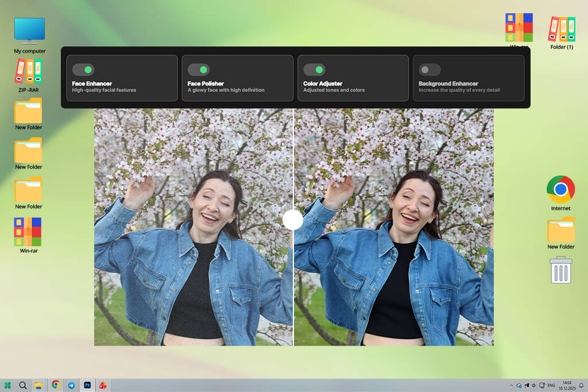Screen dimensions: 588x392
Task: Open the Start menu on the taskbar
Action: [7, 385]
